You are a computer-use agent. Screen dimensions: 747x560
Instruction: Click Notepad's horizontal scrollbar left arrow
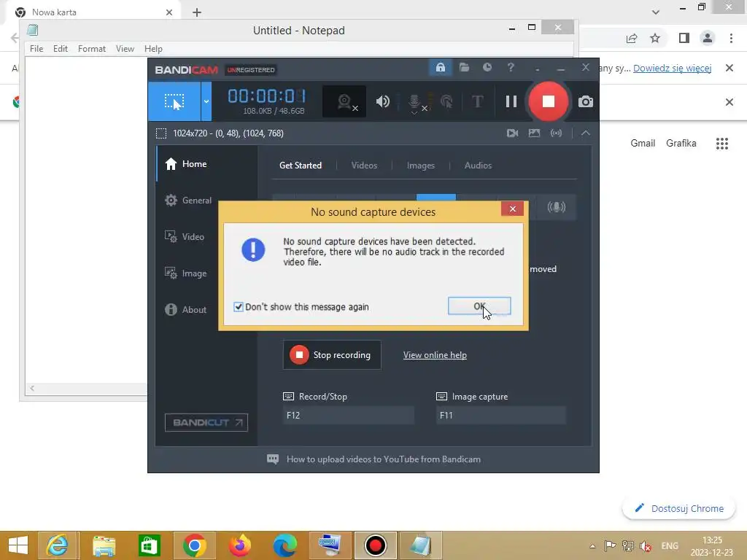[32, 389]
